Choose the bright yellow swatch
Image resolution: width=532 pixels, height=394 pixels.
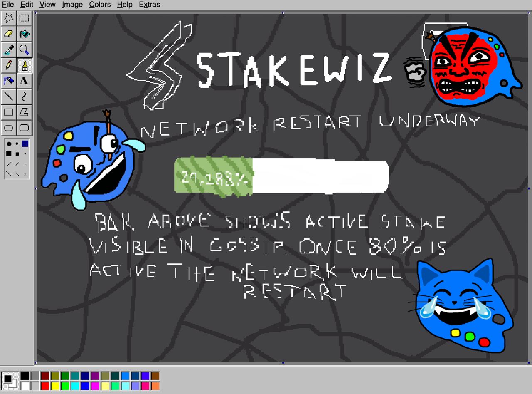55,386
